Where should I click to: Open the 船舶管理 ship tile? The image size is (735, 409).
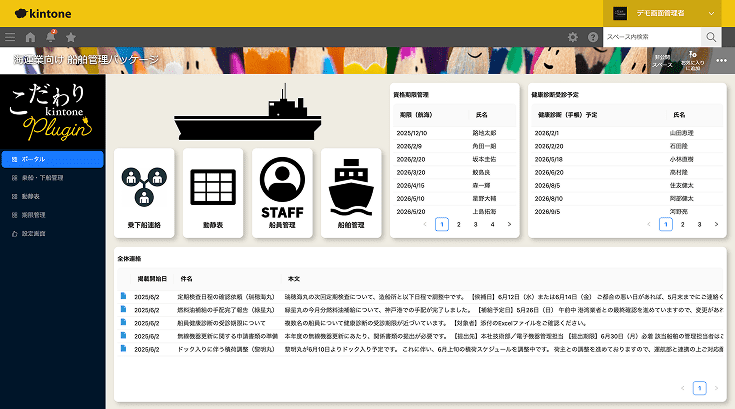pyautogui.click(x=350, y=195)
